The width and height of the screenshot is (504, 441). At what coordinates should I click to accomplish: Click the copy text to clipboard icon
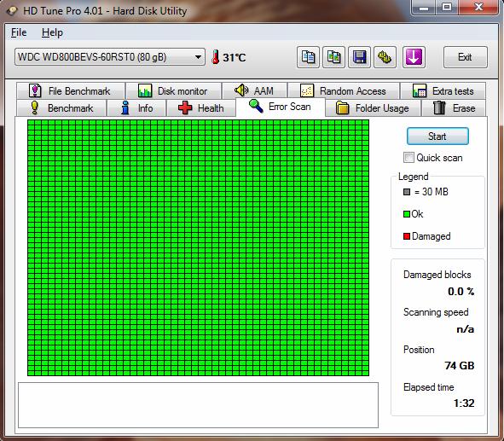[308, 57]
